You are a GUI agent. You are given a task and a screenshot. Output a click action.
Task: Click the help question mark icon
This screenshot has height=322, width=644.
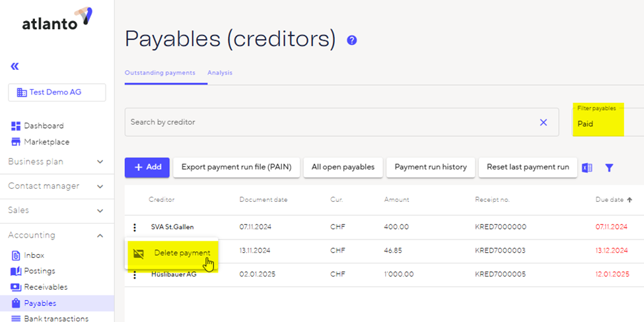(x=352, y=40)
